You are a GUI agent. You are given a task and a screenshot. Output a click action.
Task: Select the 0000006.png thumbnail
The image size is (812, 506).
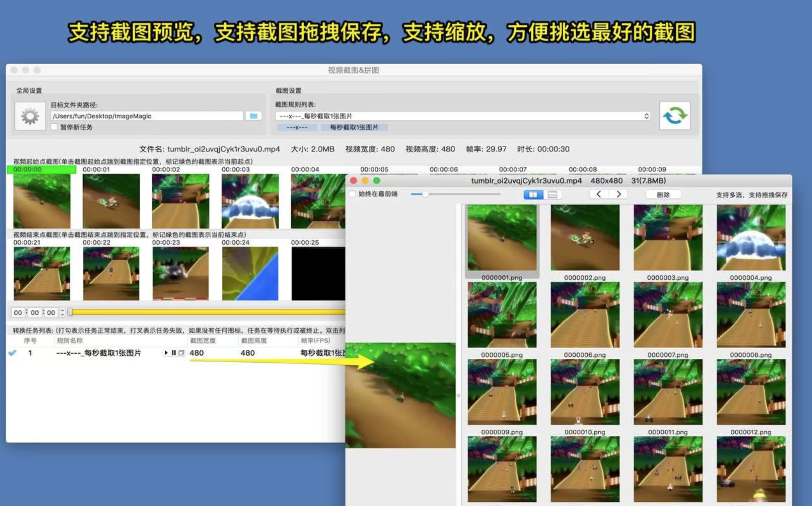coord(585,314)
